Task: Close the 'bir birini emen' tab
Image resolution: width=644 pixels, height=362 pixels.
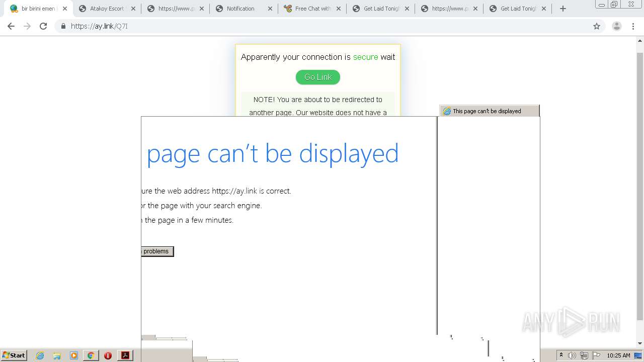Action: coord(65,9)
